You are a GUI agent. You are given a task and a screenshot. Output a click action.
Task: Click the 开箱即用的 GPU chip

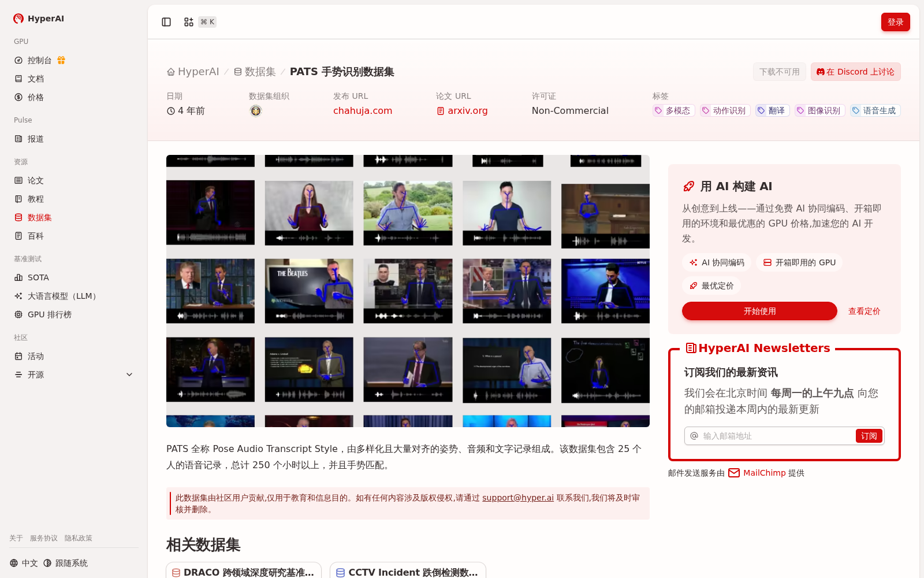(x=799, y=262)
